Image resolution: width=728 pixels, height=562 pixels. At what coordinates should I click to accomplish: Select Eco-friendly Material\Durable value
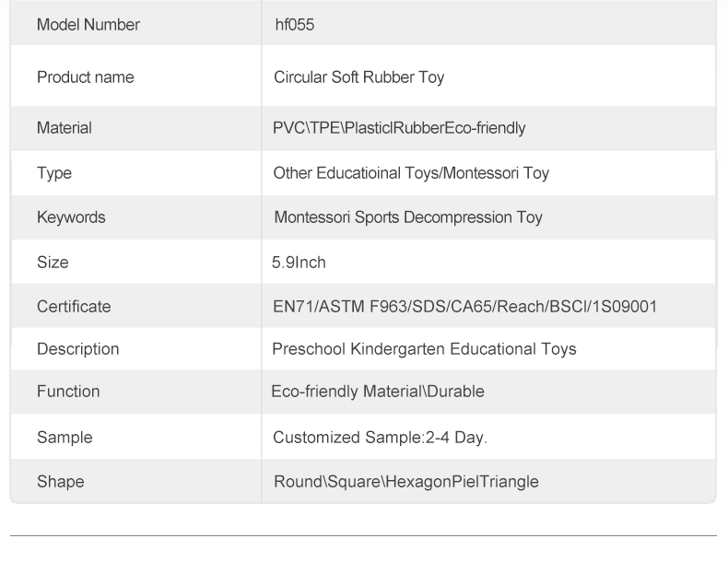378,392
